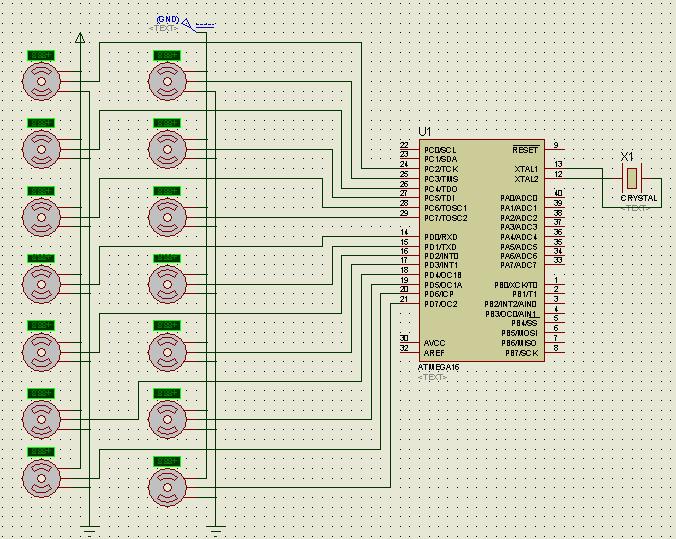Viewport: 676px width, 539px height.
Task: Click the power arrow terminal above left motors
Action: [81, 37]
